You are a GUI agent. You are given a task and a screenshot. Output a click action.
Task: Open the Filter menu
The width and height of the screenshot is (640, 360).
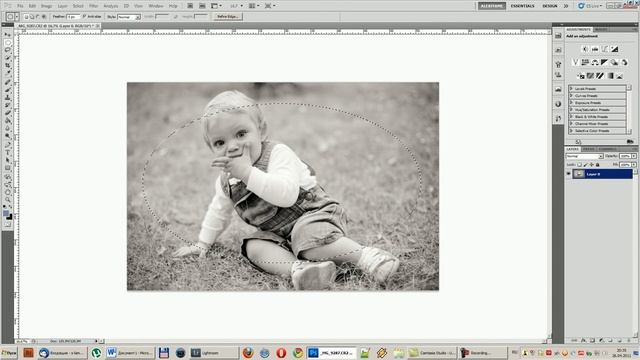pos(93,6)
